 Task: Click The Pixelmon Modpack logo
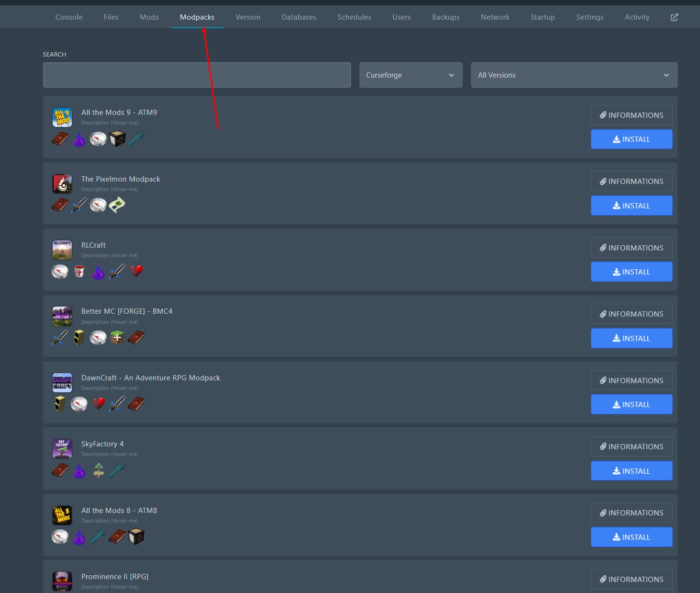(62, 183)
